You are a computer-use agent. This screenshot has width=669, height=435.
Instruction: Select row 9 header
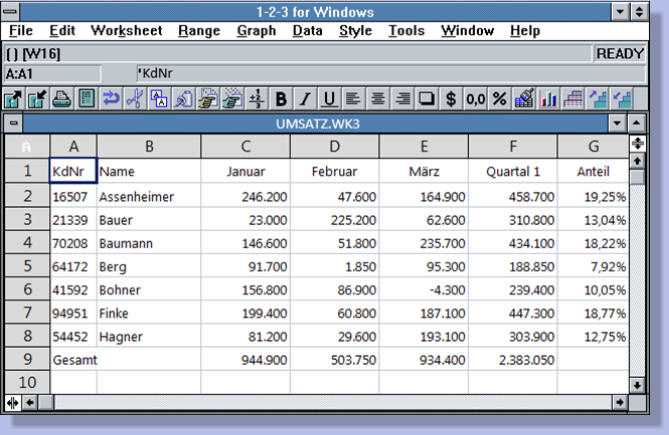click(27, 359)
